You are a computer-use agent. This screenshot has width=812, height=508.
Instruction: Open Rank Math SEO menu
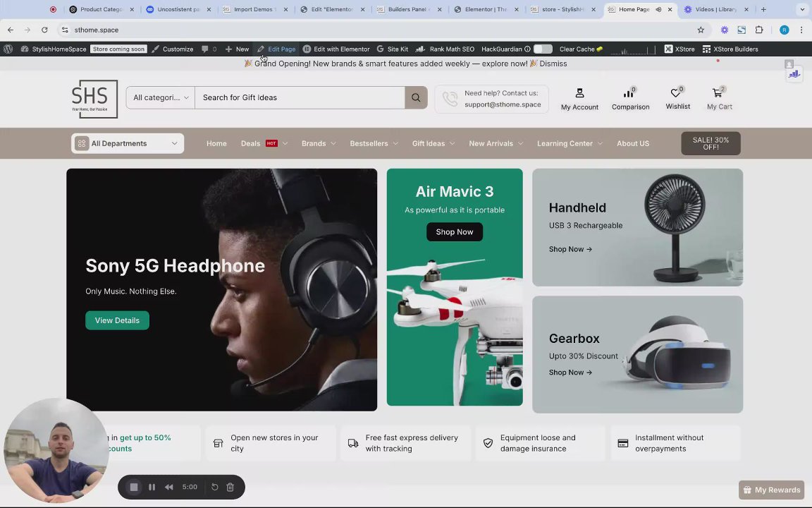coord(445,49)
